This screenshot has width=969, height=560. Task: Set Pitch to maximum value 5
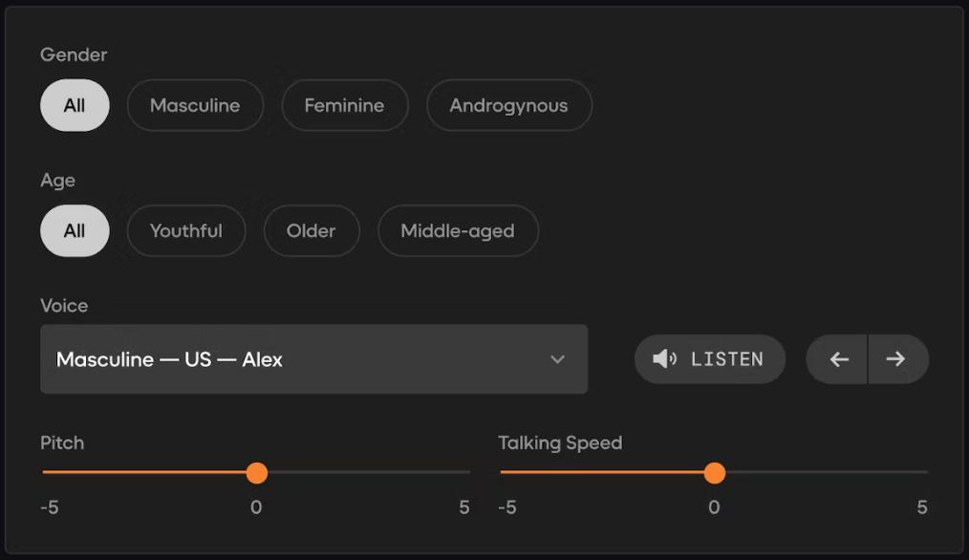(469, 472)
